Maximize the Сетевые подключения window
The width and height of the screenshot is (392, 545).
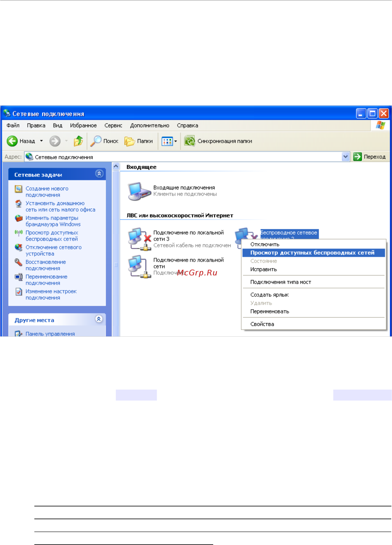click(372, 113)
